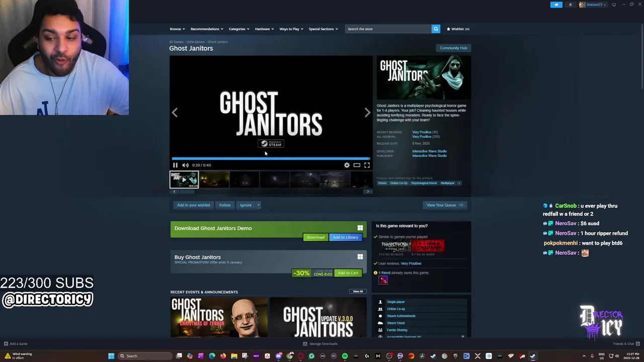Open the Update V.3.0.0 announcement image
The height and width of the screenshot is (362, 644).
point(318,317)
